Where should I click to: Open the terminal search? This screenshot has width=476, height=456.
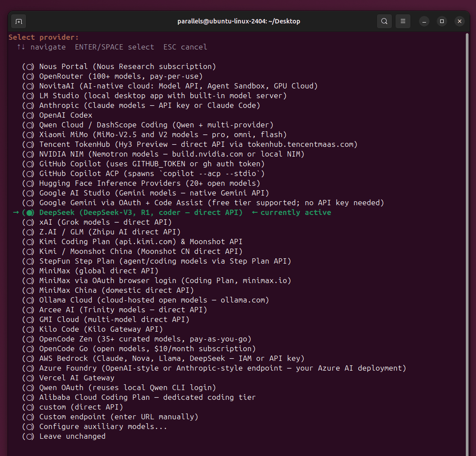384,21
